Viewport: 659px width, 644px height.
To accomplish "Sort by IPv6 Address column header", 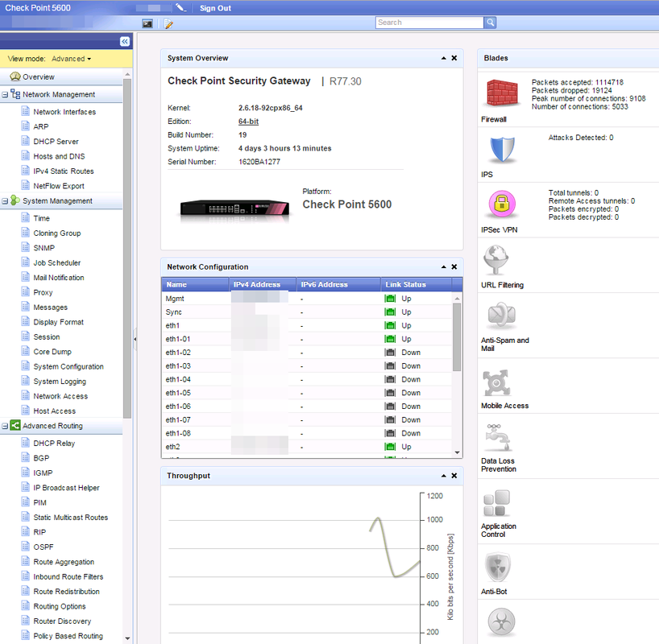I will 338,284.
